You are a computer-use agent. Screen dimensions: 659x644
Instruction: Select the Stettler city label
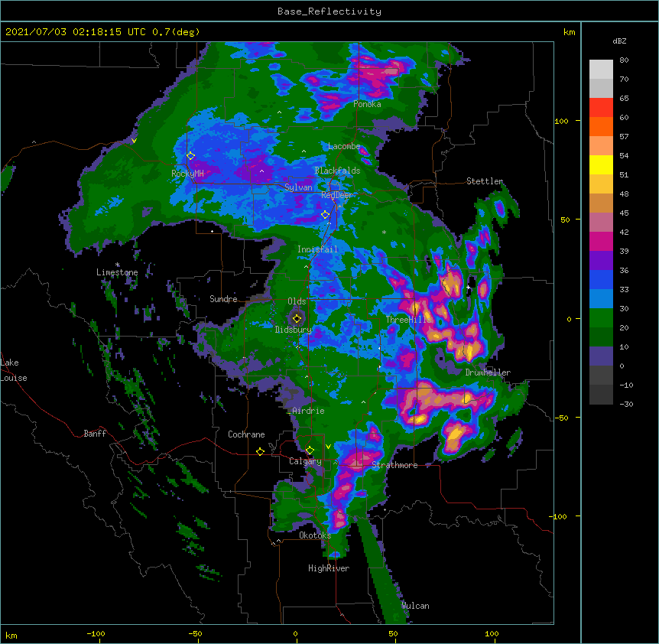tap(485, 181)
